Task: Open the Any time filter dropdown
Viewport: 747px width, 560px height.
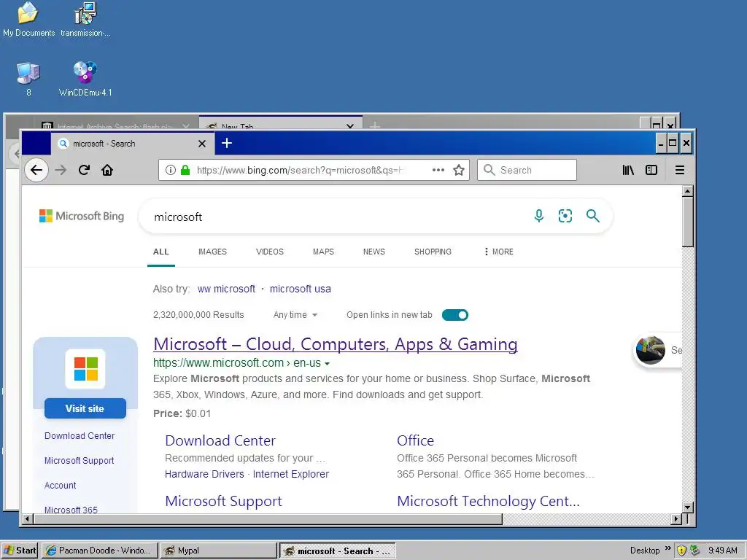Action: (x=295, y=315)
